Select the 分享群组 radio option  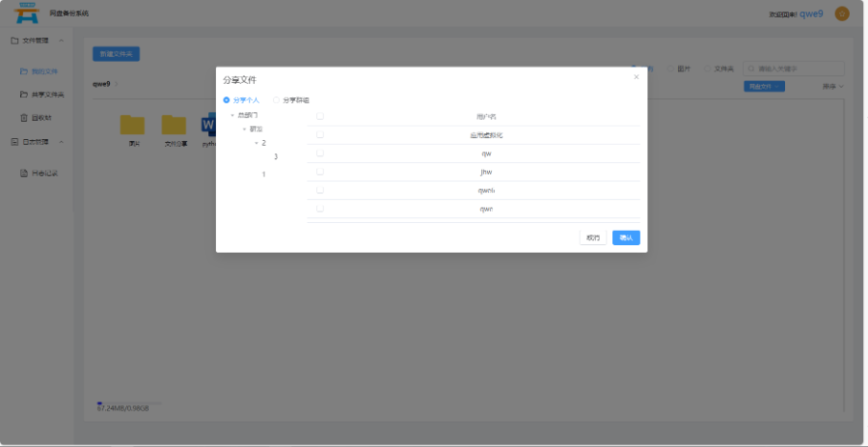[x=276, y=100]
